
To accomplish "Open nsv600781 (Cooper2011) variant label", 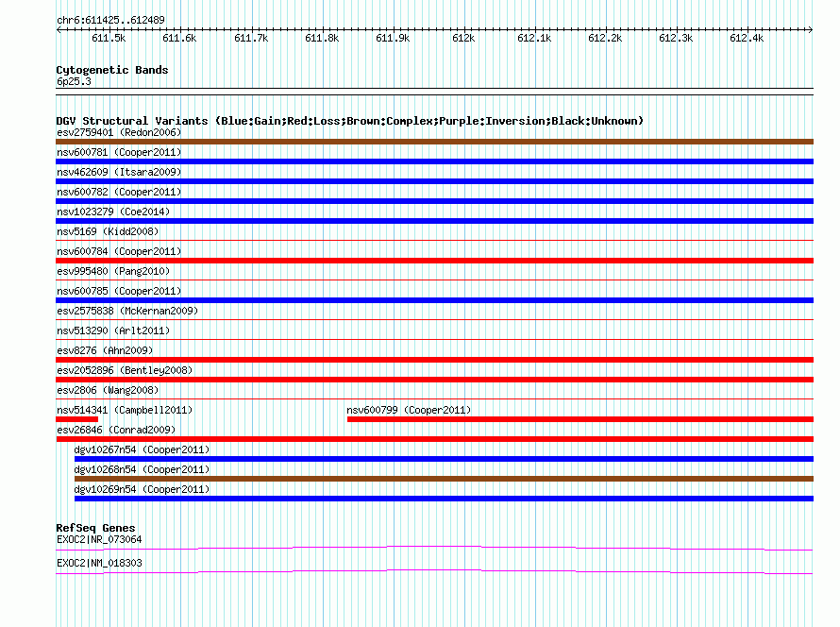I will point(119,152).
